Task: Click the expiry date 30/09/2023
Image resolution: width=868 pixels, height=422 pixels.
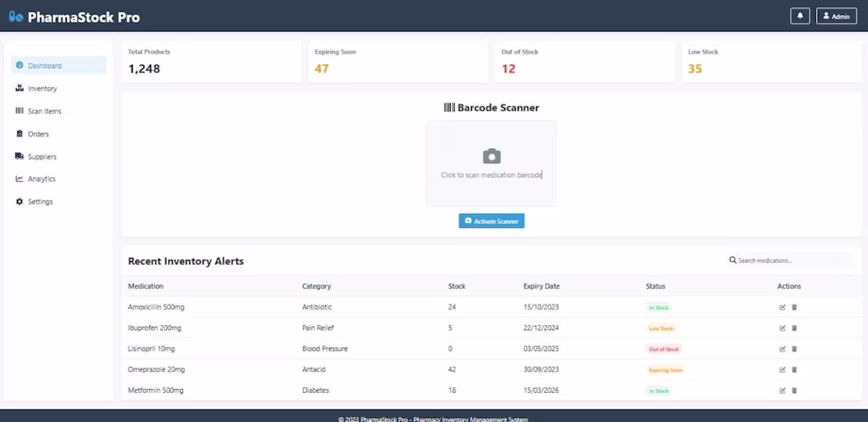Action: pyautogui.click(x=541, y=369)
